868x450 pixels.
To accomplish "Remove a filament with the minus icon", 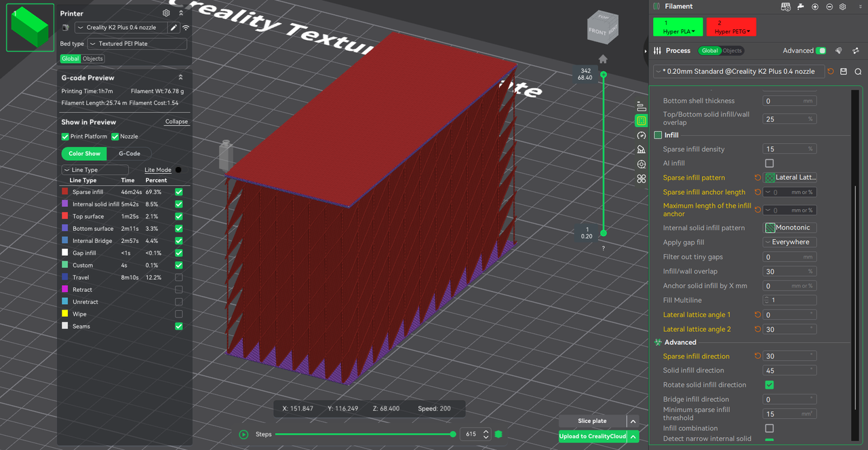I will tap(829, 7).
